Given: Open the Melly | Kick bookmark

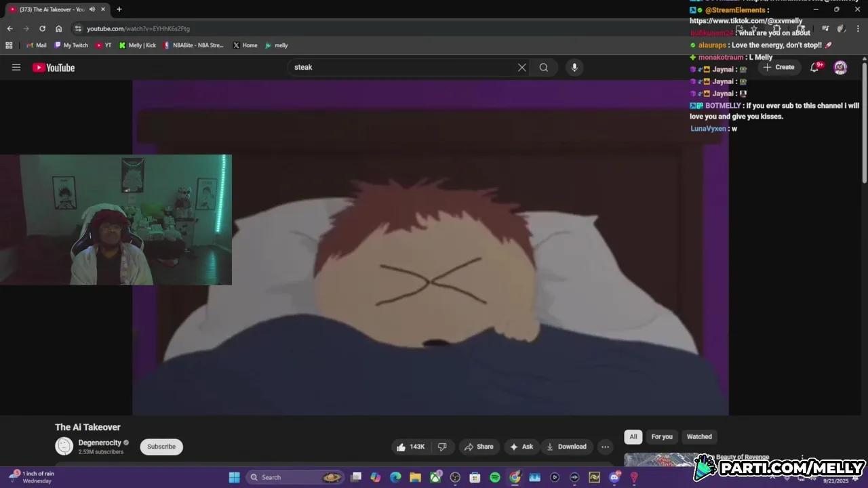Looking at the screenshot, I should tap(137, 45).
